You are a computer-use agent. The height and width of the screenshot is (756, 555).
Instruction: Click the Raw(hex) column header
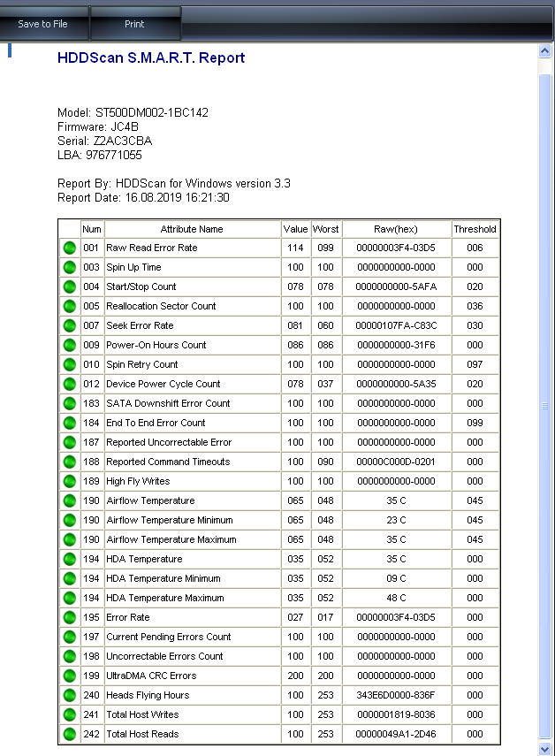396,229
